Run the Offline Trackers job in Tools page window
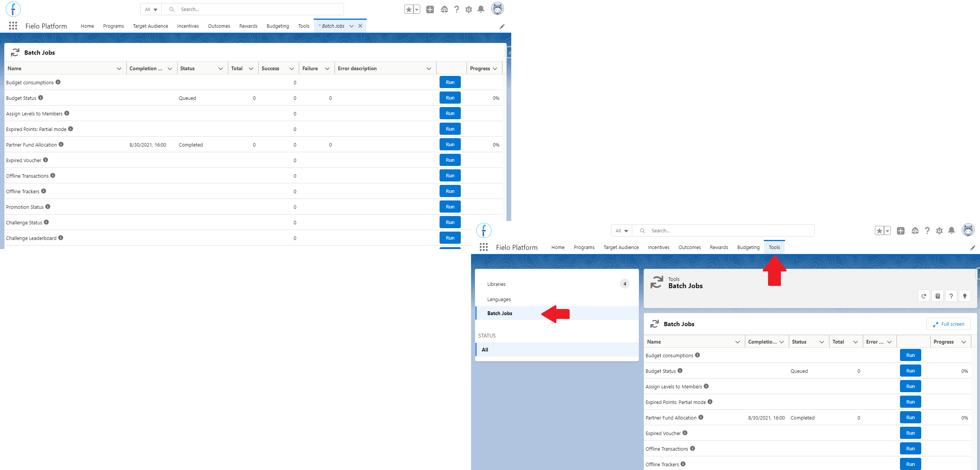This screenshot has height=470, width=980. [910, 464]
